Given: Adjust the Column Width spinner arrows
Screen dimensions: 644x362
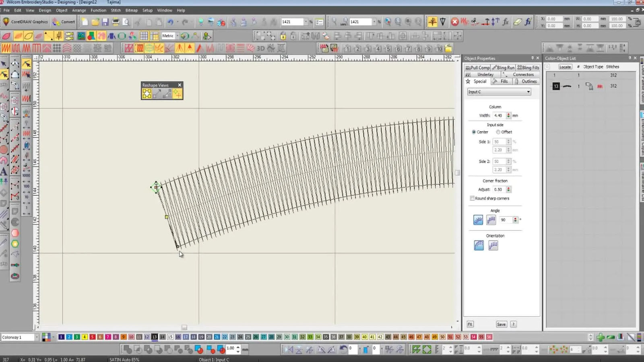Looking at the screenshot, I should (x=508, y=115).
